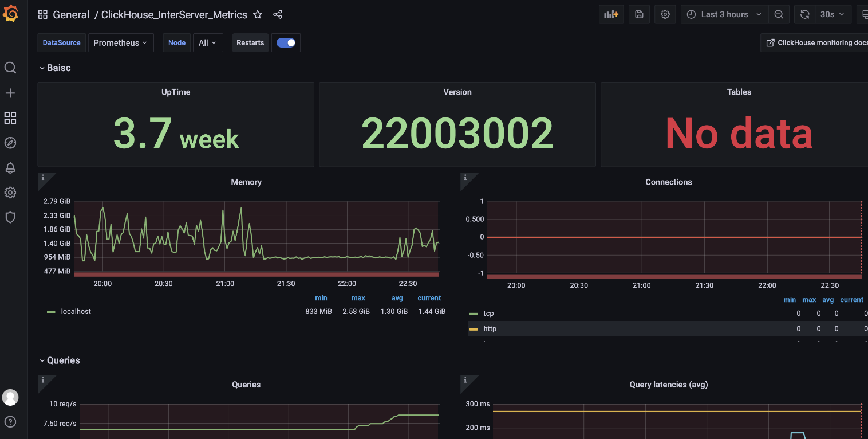Click the 833 MiB min value

click(x=319, y=311)
